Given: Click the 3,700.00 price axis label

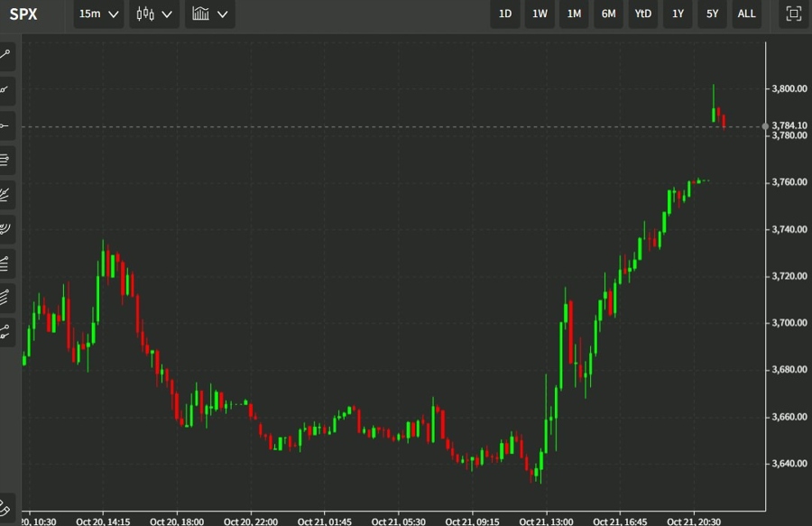Looking at the screenshot, I should (x=789, y=322).
